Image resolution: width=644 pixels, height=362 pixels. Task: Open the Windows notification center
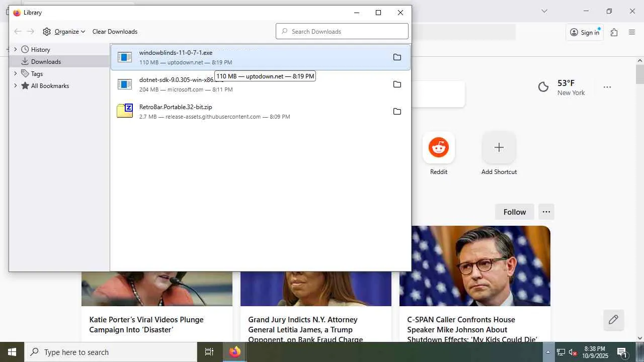622,352
